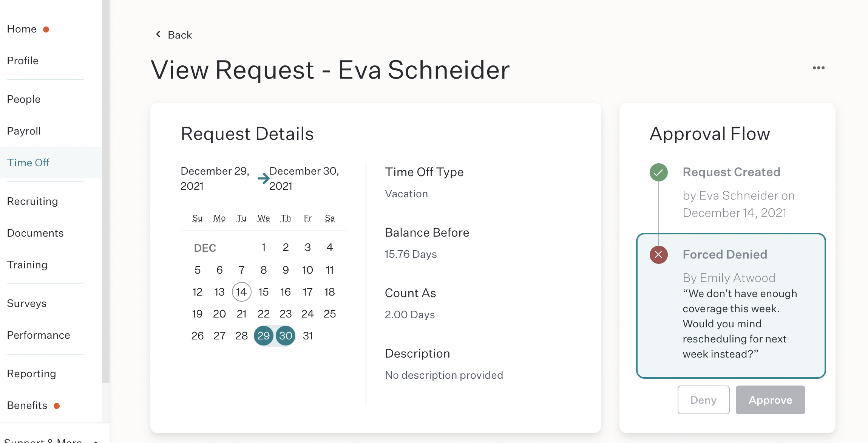
Task: Click the Deny button
Action: (x=703, y=400)
